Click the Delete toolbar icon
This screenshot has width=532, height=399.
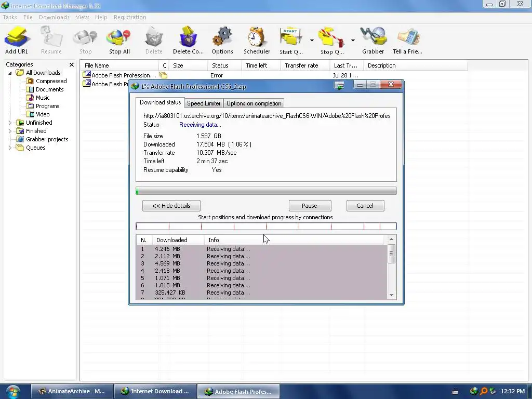(154, 41)
